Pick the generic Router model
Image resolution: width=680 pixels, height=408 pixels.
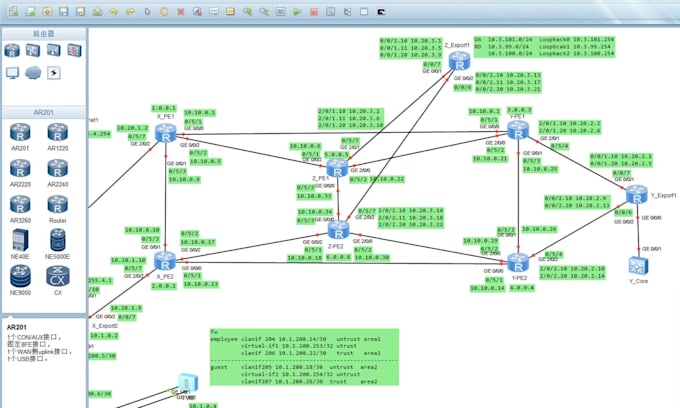coord(58,209)
